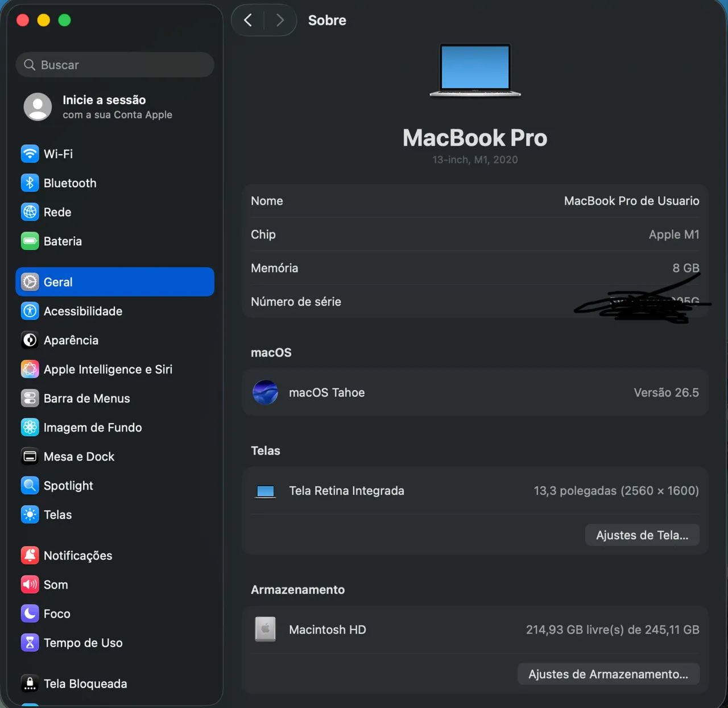Click the Buscar search field

[115, 65]
